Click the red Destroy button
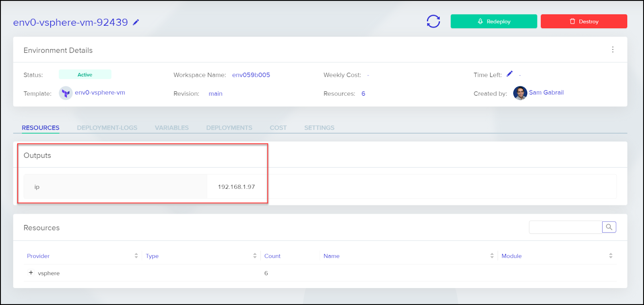Screen dimensions: 644x305 (584, 21)
